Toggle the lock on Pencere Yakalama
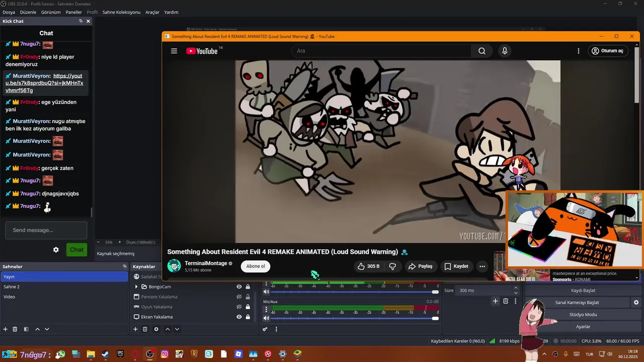This screenshot has width=644, height=362. click(248, 297)
